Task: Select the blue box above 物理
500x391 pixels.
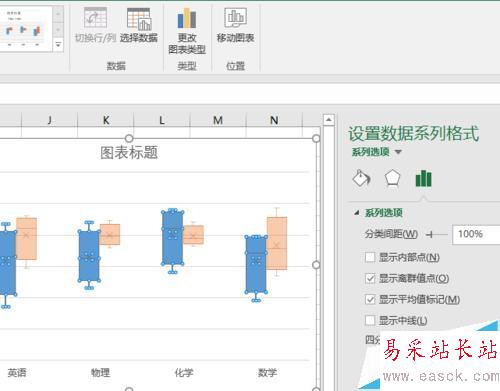Action: point(89,256)
